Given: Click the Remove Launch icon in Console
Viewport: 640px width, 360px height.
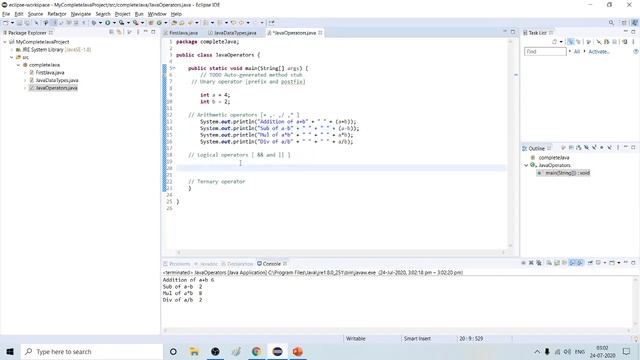Looking at the screenshot, I should tap(531, 263).
